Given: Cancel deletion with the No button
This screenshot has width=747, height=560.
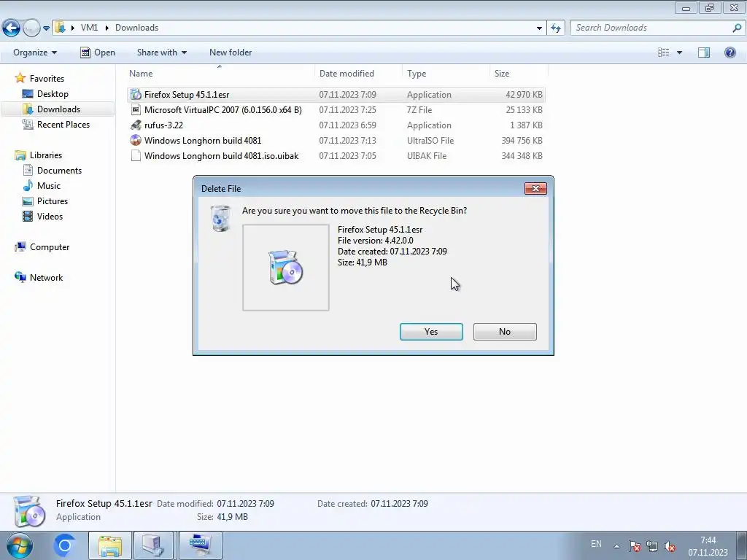Looking at the screenshot, I should coord(505,332).
